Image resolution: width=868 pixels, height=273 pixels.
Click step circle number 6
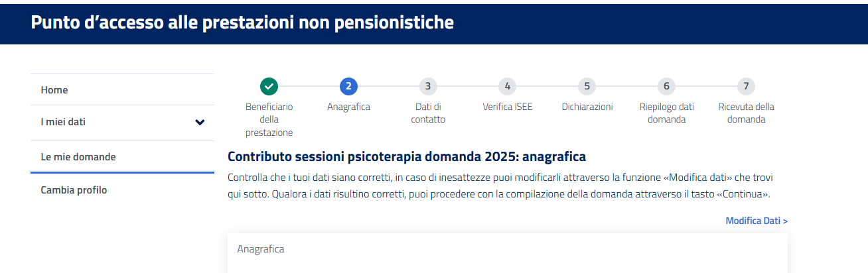(666, 86)
